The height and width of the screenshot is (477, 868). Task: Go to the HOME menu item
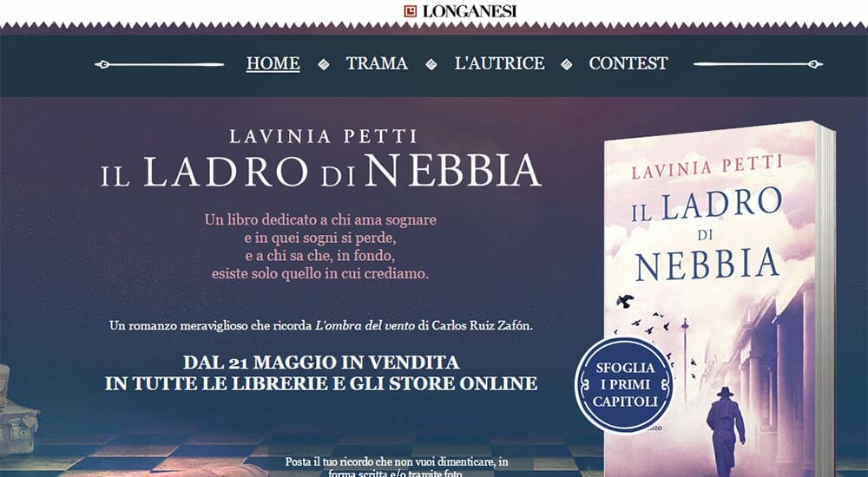[x=273, y=63]
